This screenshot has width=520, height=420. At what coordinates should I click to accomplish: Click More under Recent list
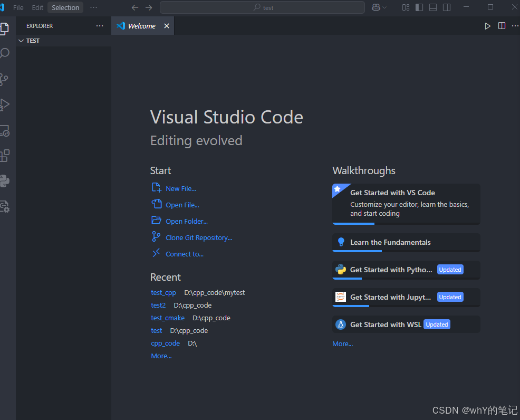(x=161, y=356)
